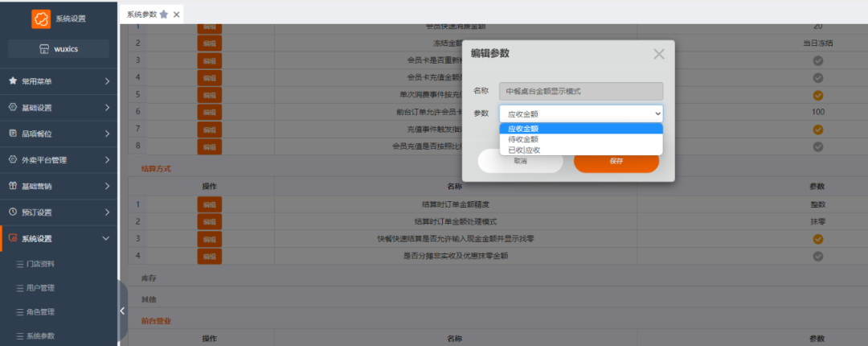The image size is (868, 346).
Task: Click the orange cloud logo icon
Action: (x=41, y=19)
